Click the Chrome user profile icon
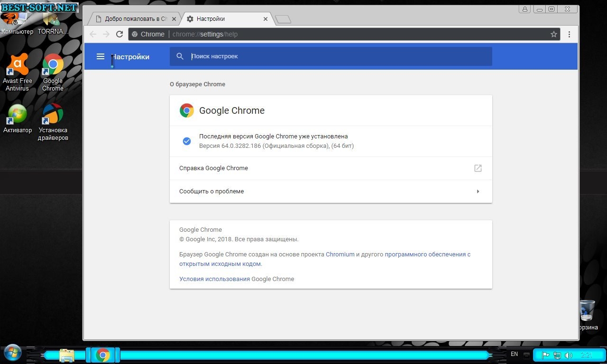 [524, 9]
